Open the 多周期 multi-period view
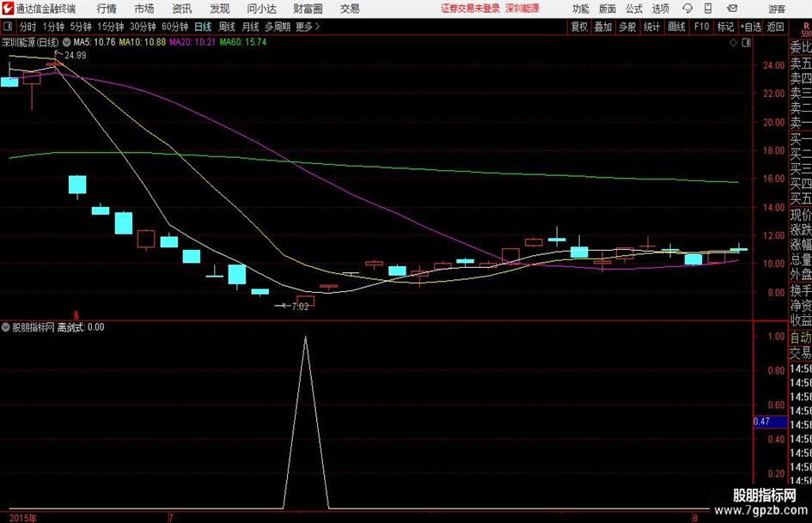The width and height of the screenshot is (812, 523). (x=277, y=27)
